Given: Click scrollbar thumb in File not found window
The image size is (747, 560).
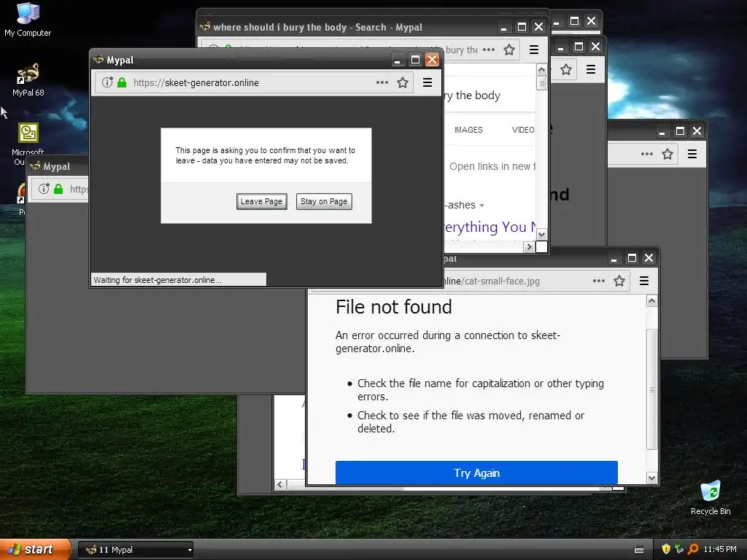Looking at the screenshot, I should point(651,389).
